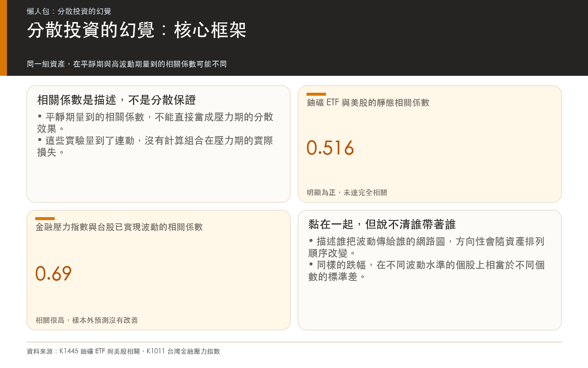The image size is (588, 368).
Task: Click the note 相關很高,樣本外預測沒有改善
Action: (87, 320)
